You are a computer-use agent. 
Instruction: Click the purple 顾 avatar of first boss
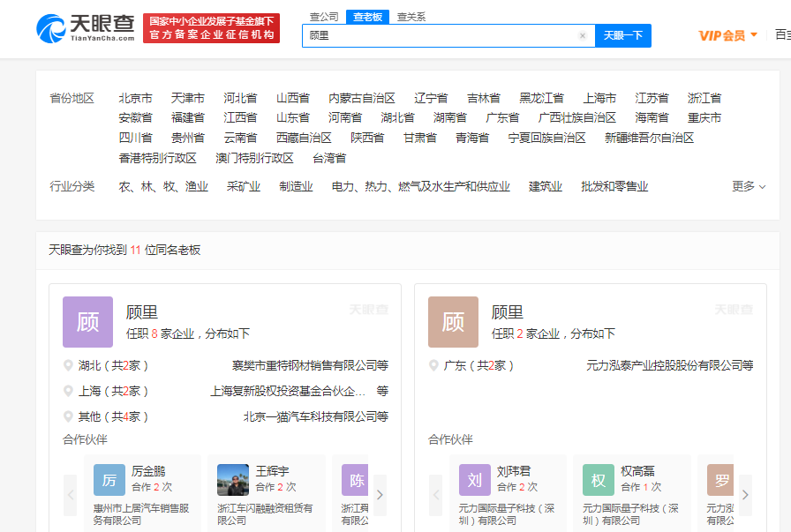[87, 322]
